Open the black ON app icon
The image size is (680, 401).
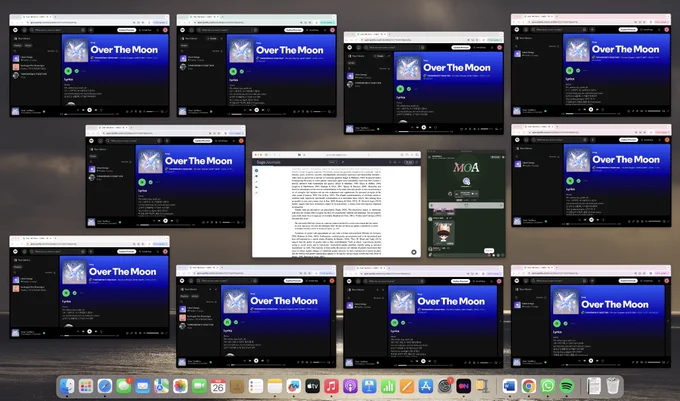click(464, 386)
